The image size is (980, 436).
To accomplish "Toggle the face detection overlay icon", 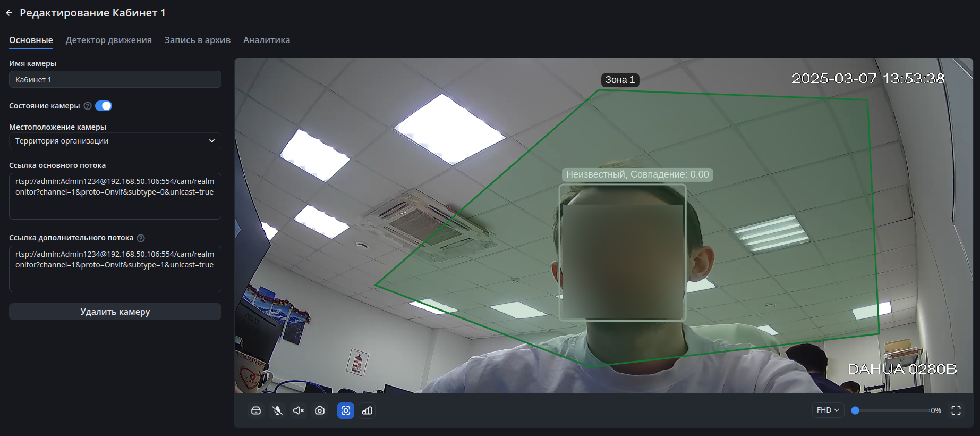I will pyautogui.click(x=346, y=410).
